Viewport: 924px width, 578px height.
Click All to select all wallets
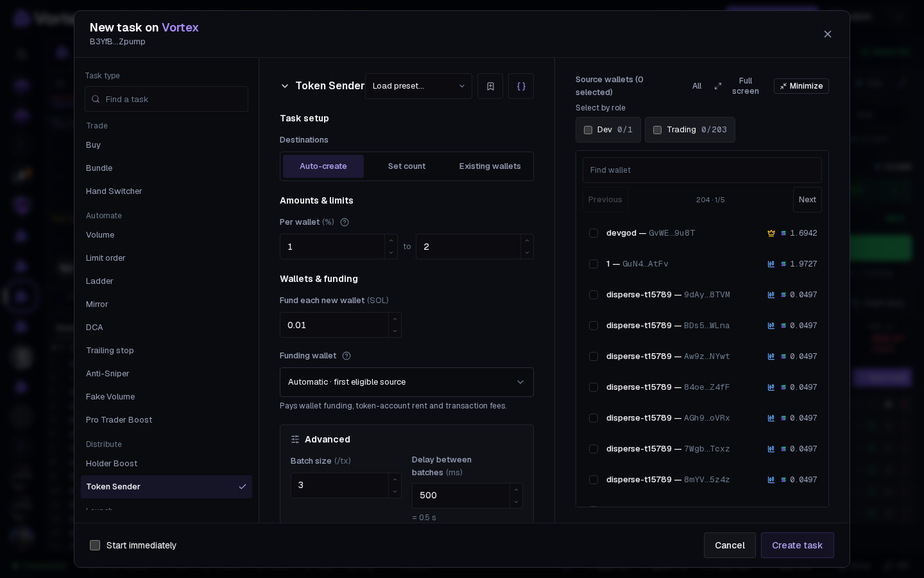coord(697,86)
